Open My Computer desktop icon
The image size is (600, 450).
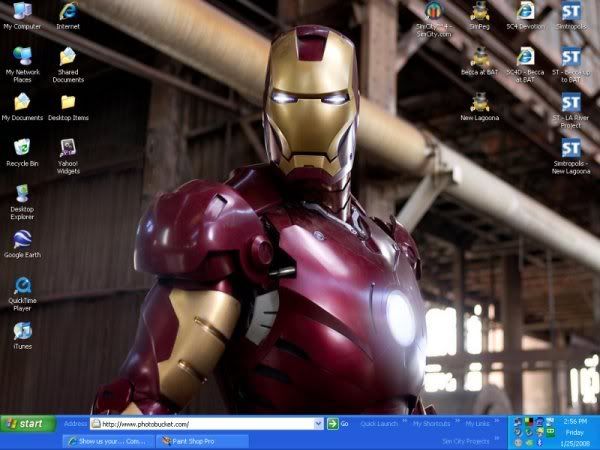coord(22,16)
